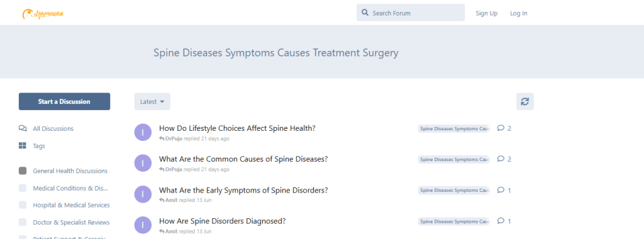
Task: Click avatar of Lifestyle Choices discussion
Action: click(x=143, y=132)
